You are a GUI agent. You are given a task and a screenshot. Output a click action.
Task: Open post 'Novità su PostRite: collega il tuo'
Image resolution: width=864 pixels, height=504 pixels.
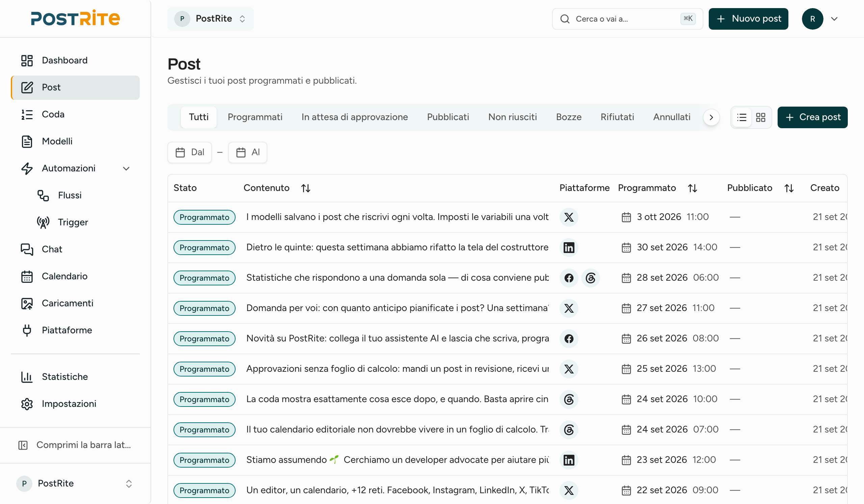[397, 338]
